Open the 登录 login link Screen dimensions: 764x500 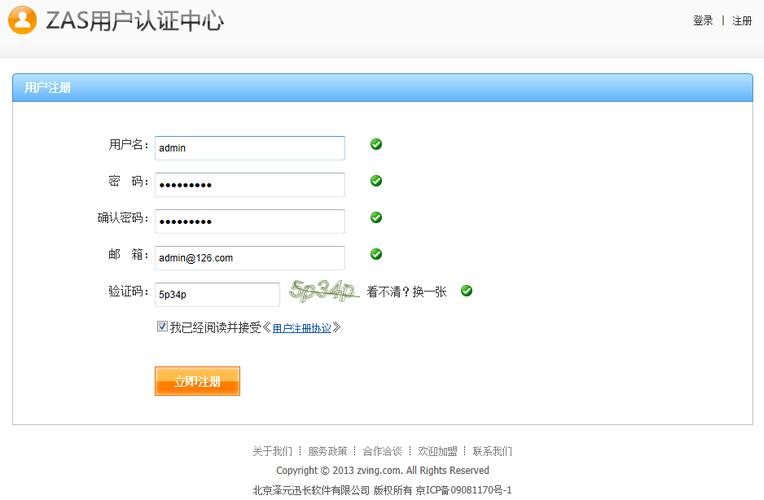[x=703, y=21]
